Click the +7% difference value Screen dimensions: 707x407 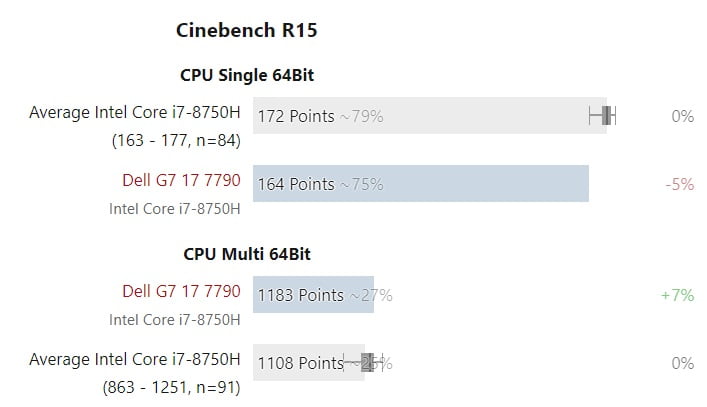tap(677, 295)
